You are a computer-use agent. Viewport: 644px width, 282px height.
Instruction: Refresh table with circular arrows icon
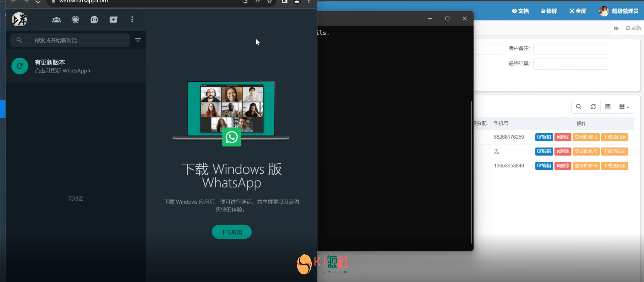(593, 107)
